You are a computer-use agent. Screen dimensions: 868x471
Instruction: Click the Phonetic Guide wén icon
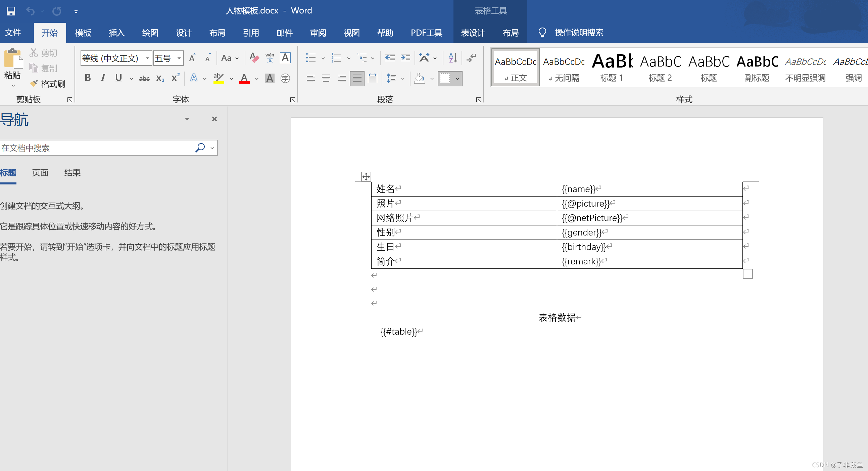(x=270, y=58)
